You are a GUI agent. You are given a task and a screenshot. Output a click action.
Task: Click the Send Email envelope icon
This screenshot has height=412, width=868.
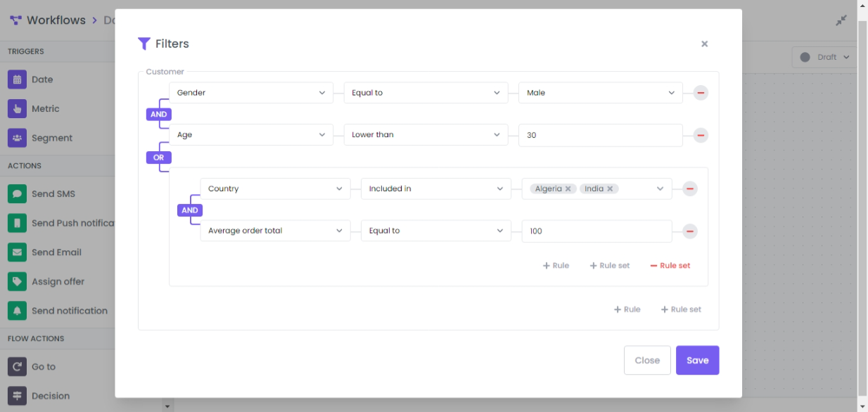click(17, 252)
